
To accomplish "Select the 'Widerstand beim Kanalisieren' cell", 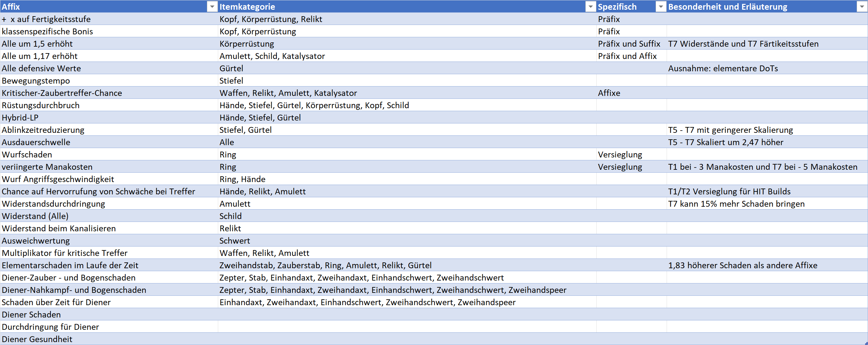I will [x=109, y=228].
